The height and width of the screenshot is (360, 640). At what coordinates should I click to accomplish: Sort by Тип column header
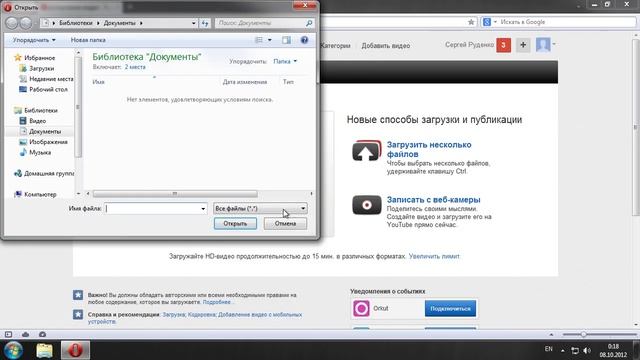288,82
